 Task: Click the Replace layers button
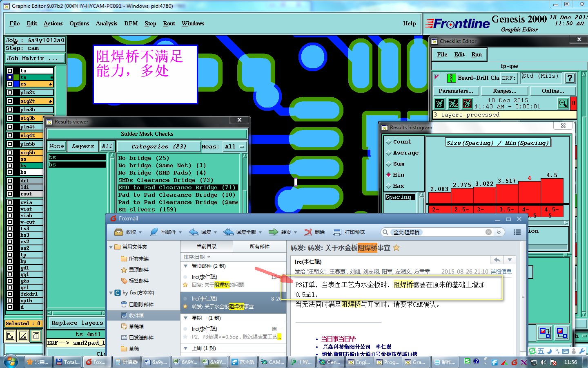tap(77, 323)
